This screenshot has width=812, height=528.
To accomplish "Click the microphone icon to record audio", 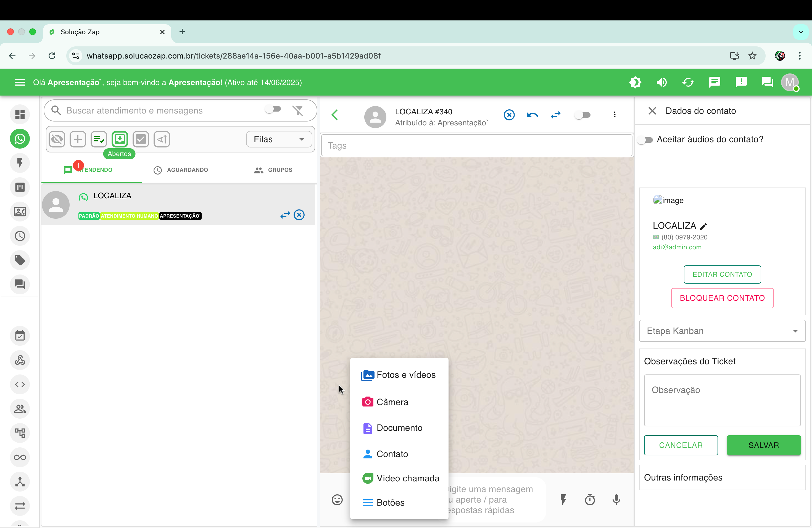I will click(616, 500).
